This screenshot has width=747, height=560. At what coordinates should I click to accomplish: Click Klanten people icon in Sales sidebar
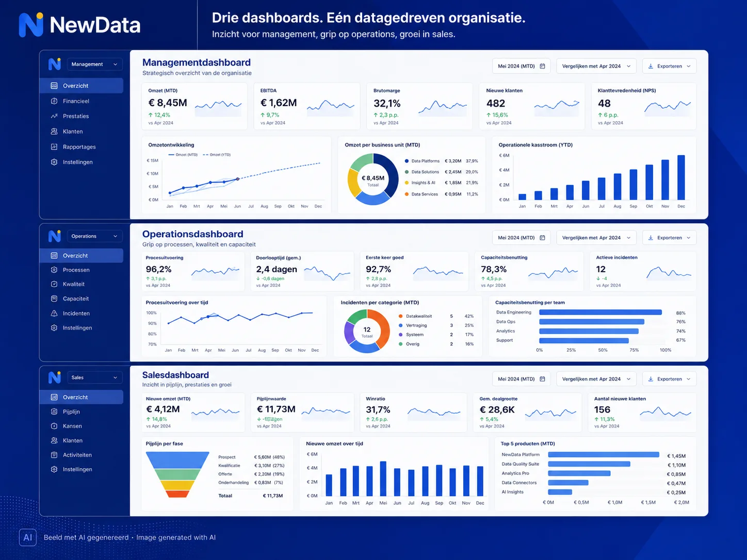pyautogui.click(x=54, y=440)
